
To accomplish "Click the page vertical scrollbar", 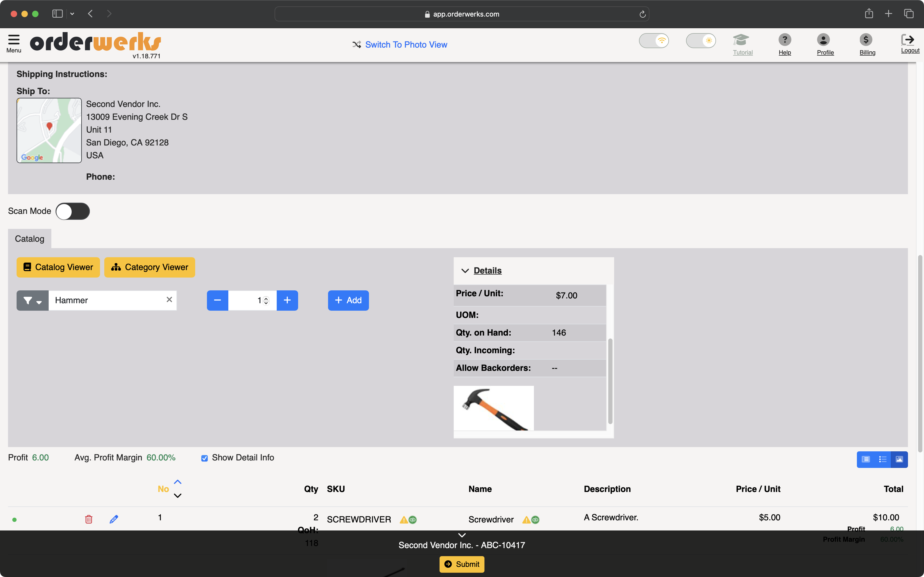I will tap(920, 354).
